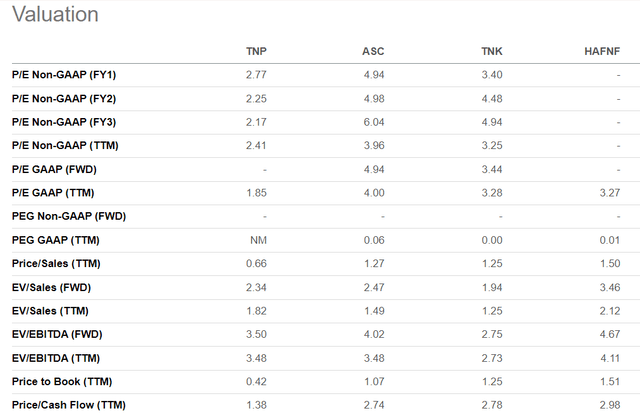The height and width of the screenshot is (418, 640).
Task: Select the P/E Non-GAAP (FY1) row label
Action: [x=64, y=75]
